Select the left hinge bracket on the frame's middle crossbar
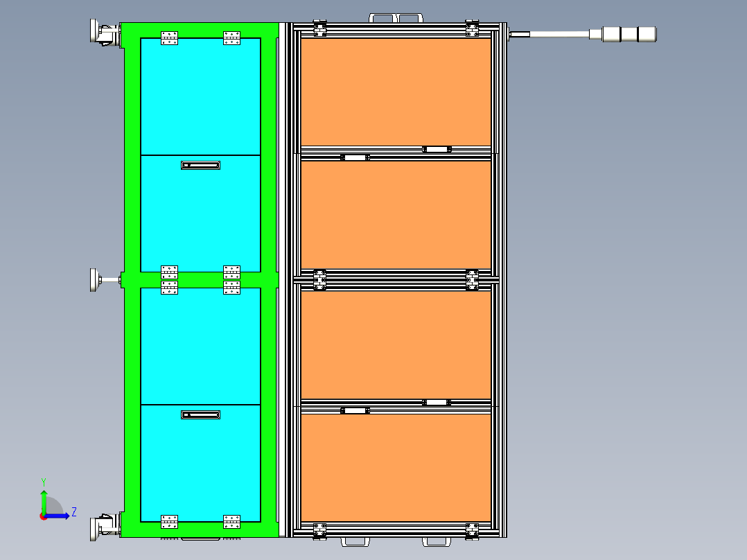The width and height of the screenshot is (747, 560). (x=319, y=280)
